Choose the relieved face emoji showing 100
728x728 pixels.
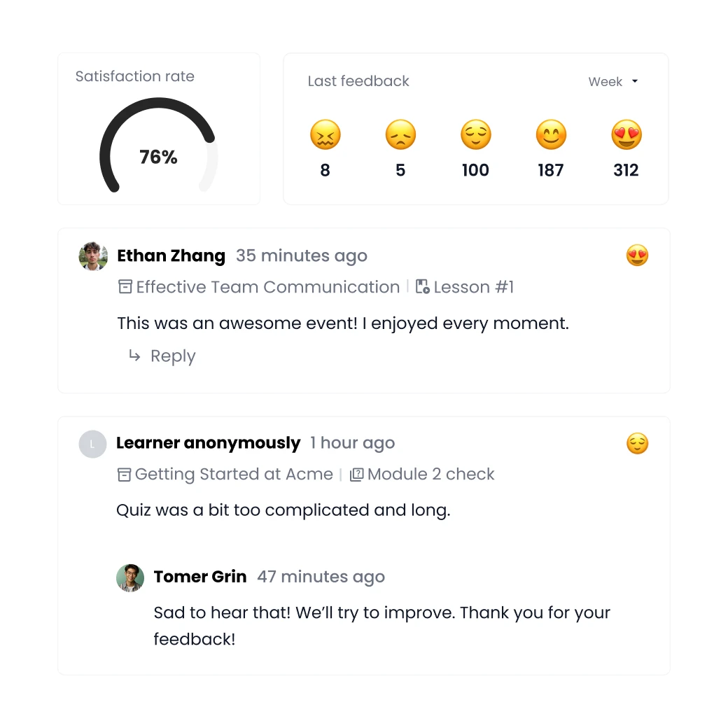pos(475,134)
